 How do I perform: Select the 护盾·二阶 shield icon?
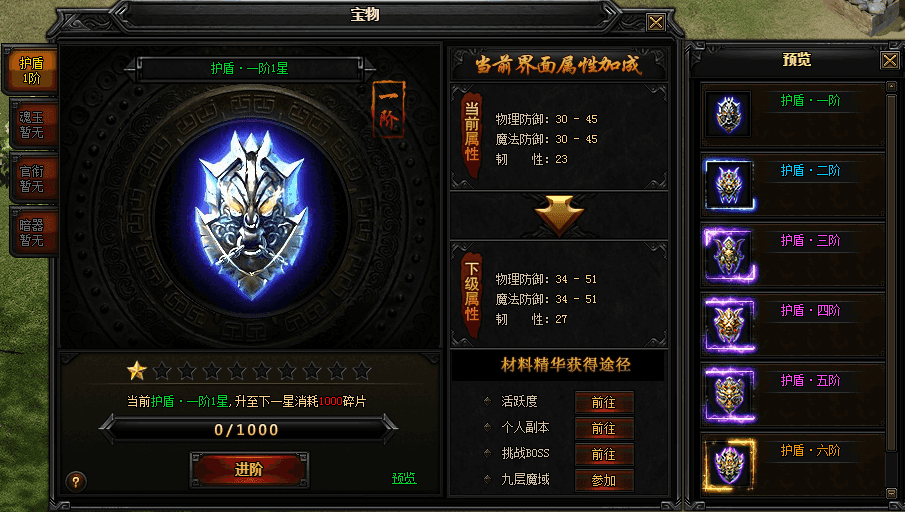(729, 185)
